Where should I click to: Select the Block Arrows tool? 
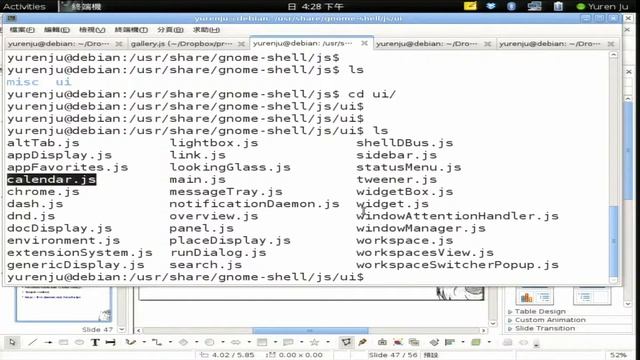(x=236, y=342)
